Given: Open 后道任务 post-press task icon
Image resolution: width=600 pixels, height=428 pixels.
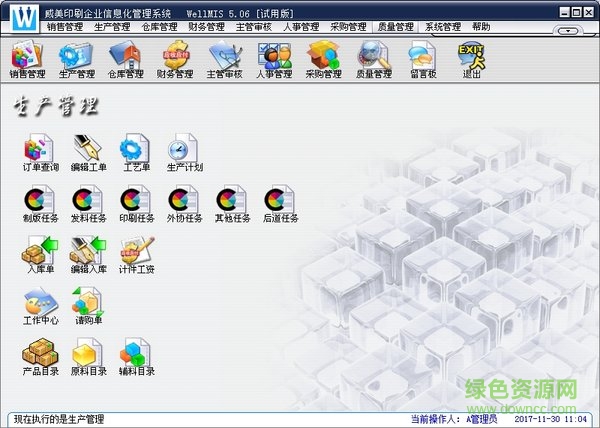Looking at the screenshot, I should 280,203.
